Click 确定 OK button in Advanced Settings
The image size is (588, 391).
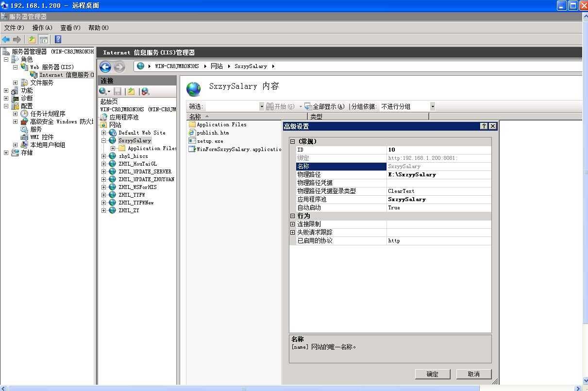pyautogui.click(x=433, y=374)
